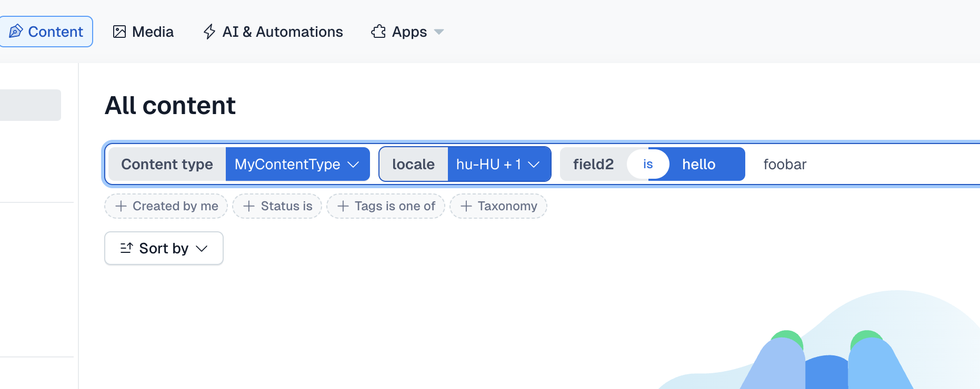Click plus icon on Status is
Viewport: 980px width, 389px height.
(x=249, y=206)
